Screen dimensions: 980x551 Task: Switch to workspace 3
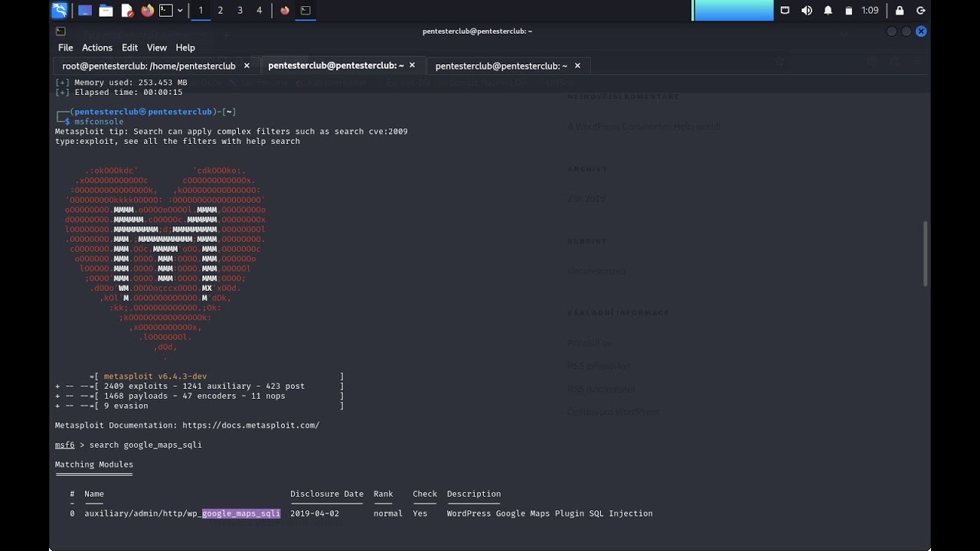point(240,10)
